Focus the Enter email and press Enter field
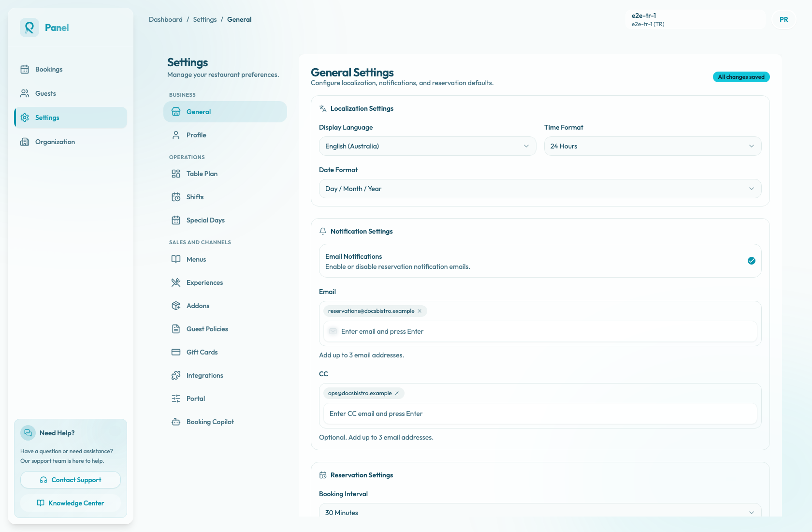Viewport: 812px width, 532px height. tap(540, 331)
